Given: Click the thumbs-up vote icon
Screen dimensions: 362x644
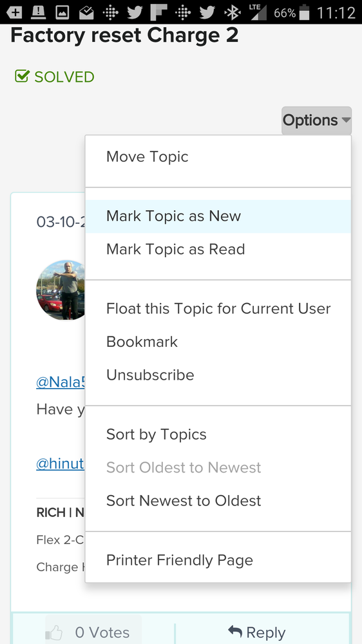Looking at the screenshot, I should pyautogui.click(x=54, y=633).
